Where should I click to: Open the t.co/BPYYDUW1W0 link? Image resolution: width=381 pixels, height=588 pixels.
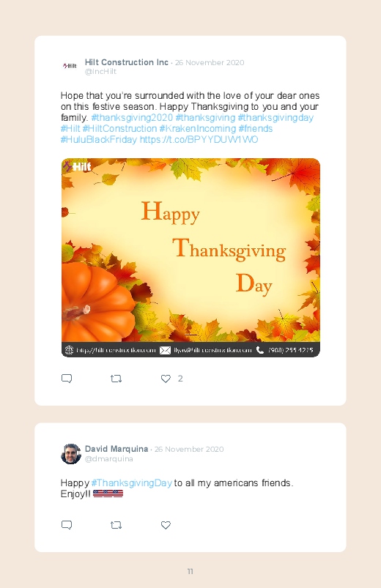pos(199,140)
